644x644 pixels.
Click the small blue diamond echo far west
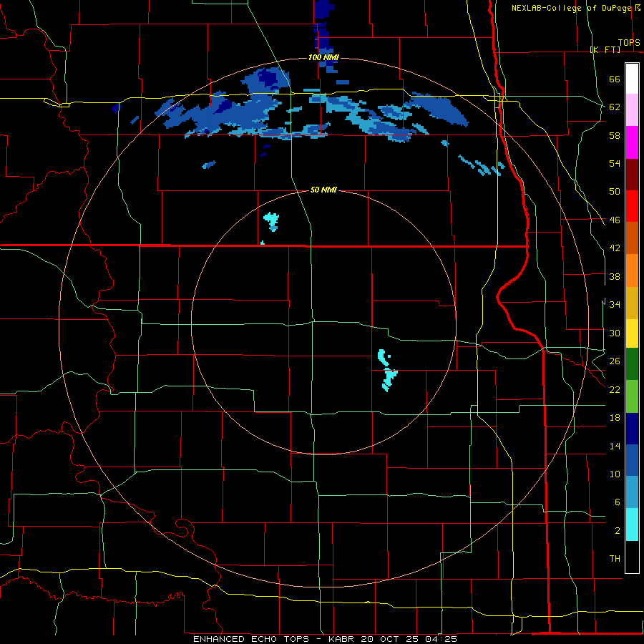click(117, 107)
